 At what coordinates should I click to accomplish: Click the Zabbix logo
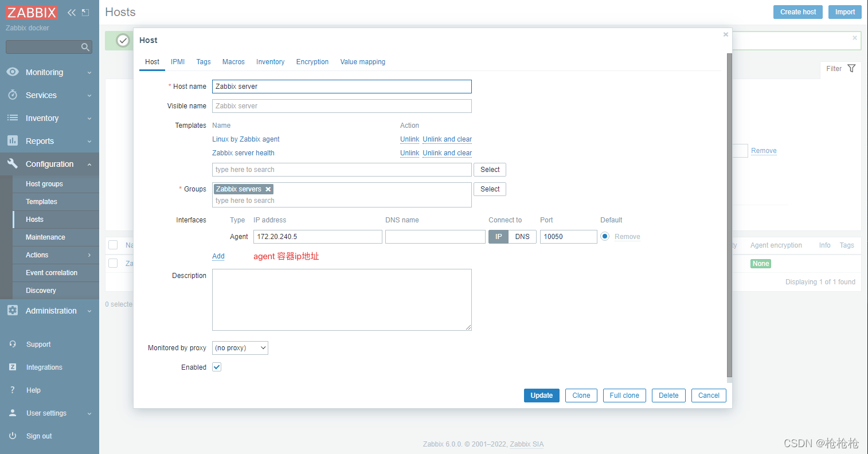click(32, 13)
